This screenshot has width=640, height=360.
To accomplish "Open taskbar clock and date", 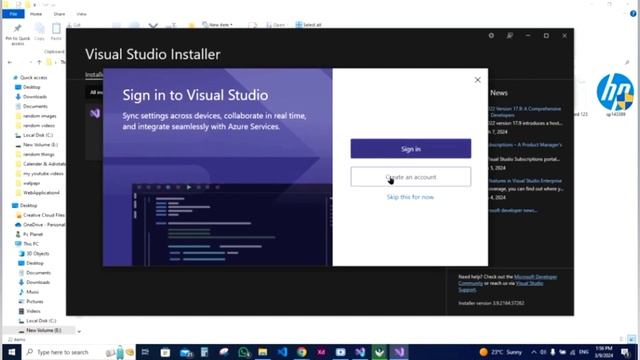I will pyautogui.click(x=604, y=352).
